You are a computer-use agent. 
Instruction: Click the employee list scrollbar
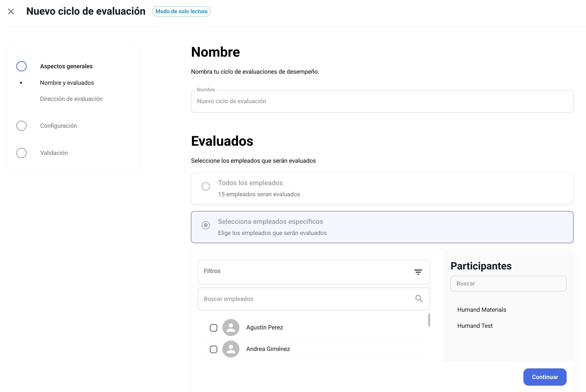(429, 320)
